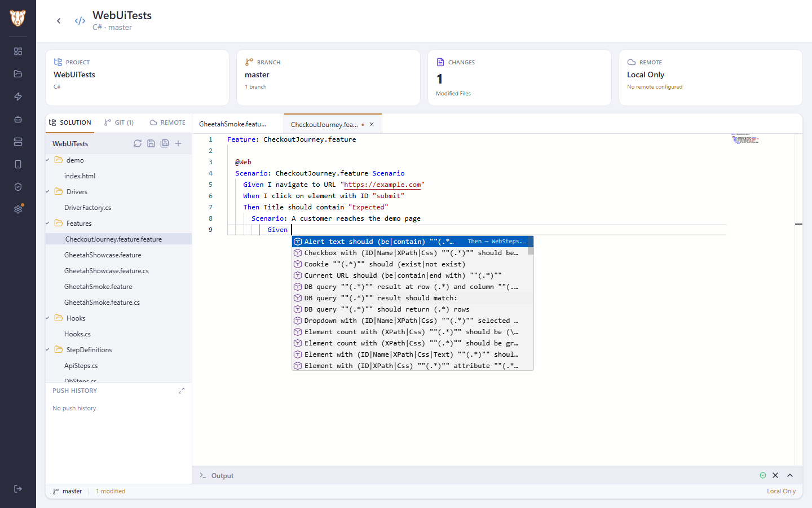Choose the 'Cookie should exist' suggestion
The image size is (812, 508).
coord(410,264)
